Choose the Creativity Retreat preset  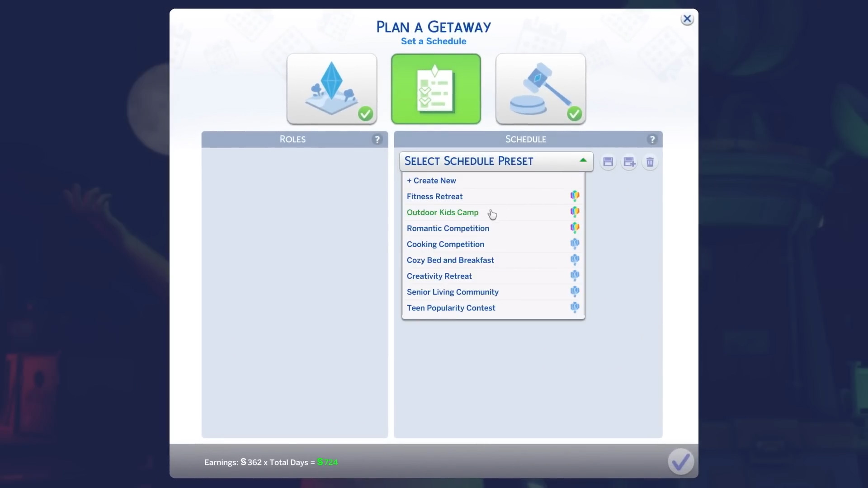coord(439,276)
